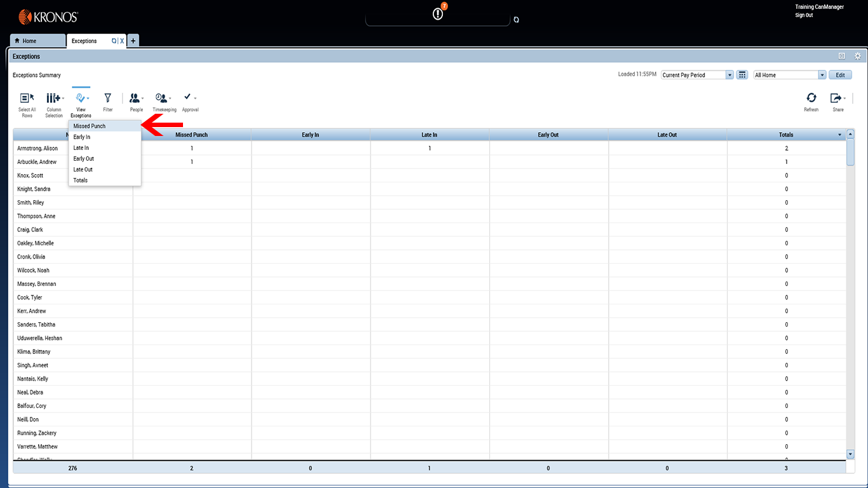Image resolution: width=868 pixels, height=488 pixels.
Task: Click the Edit button for All Home
Action: click(840, 74)
